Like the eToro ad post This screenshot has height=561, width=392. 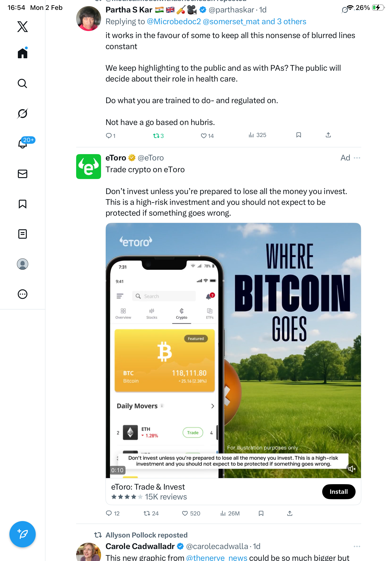[191, 513]
